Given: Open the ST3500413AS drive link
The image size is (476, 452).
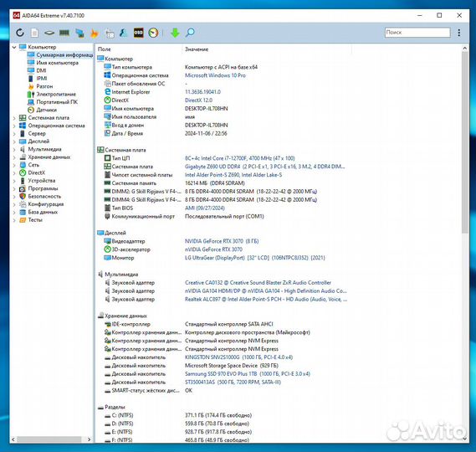Looking at the screenshot, I should point(233,383).
